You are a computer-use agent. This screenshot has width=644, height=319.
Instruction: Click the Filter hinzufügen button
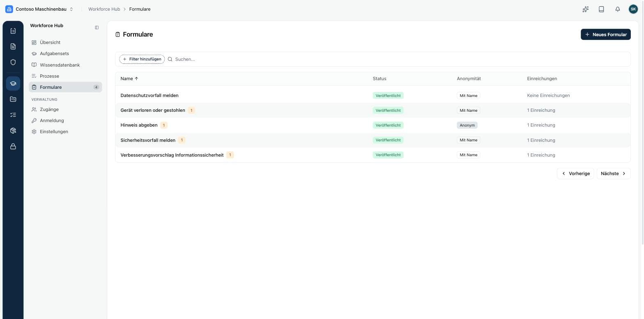click(142, 59)
